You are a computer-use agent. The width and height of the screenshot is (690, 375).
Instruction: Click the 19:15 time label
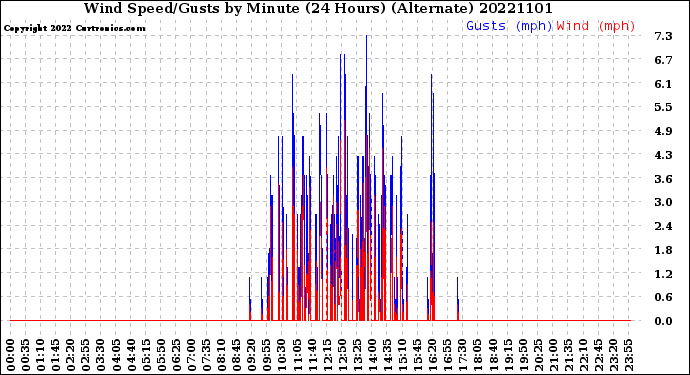(x=508, y=355)
